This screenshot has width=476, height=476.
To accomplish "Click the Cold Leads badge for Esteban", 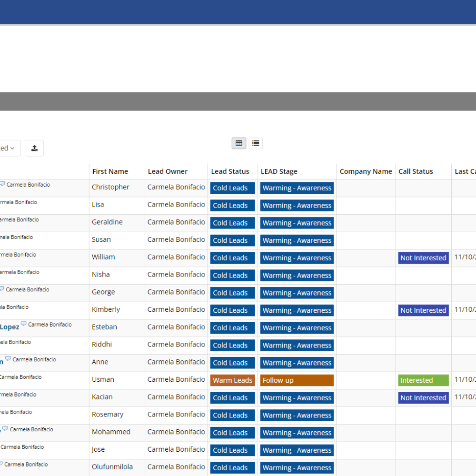I will point(233,328).
